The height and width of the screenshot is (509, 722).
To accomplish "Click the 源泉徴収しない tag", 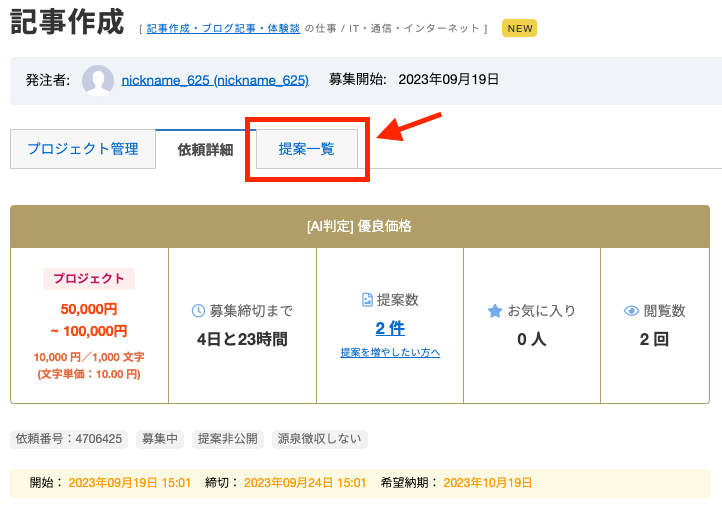I will coord(320,439).
